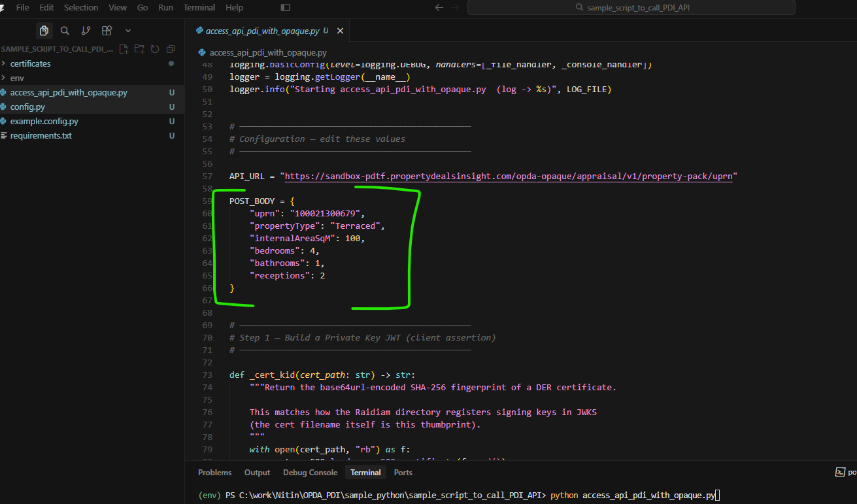
Task: Click the _cert_kid function name
Action: 272,375
